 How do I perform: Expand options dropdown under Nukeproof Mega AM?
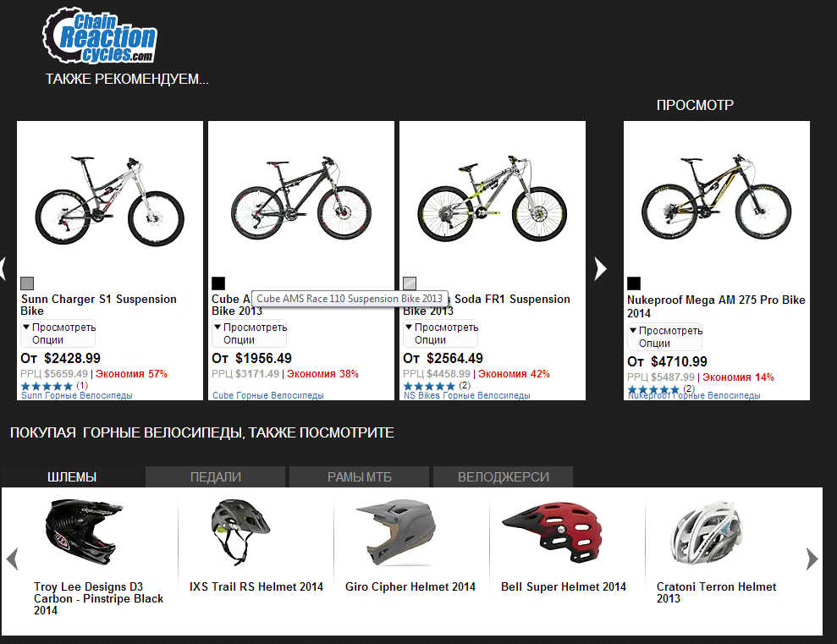click(665, 337)
